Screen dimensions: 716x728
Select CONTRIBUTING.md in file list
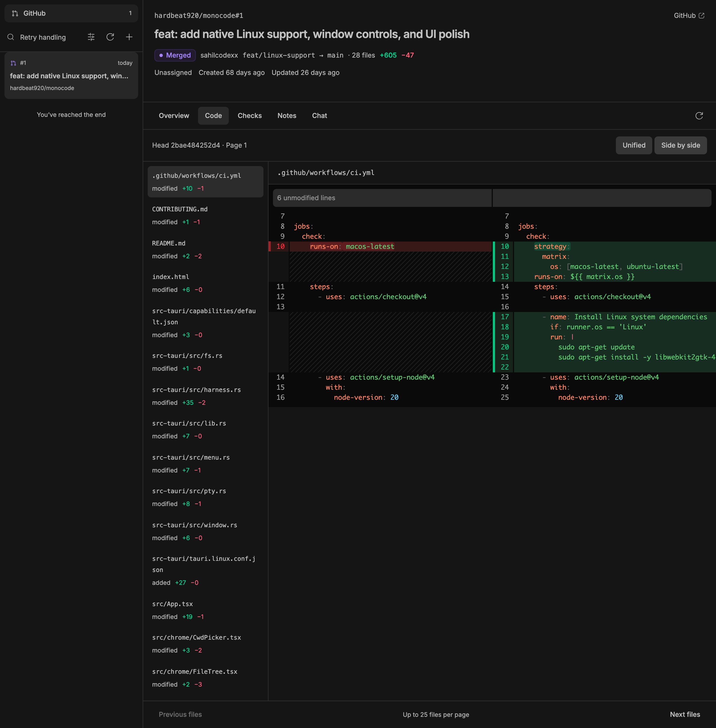pos(205,215)
